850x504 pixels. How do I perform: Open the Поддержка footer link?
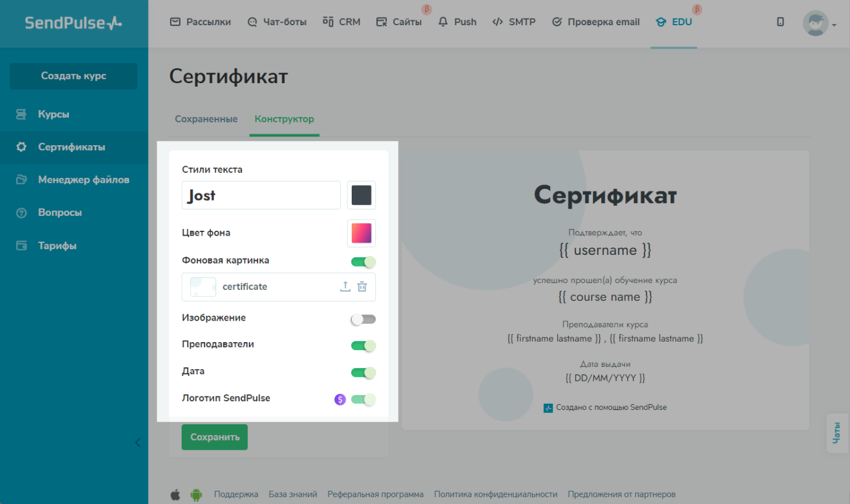[x=237, y=494]
